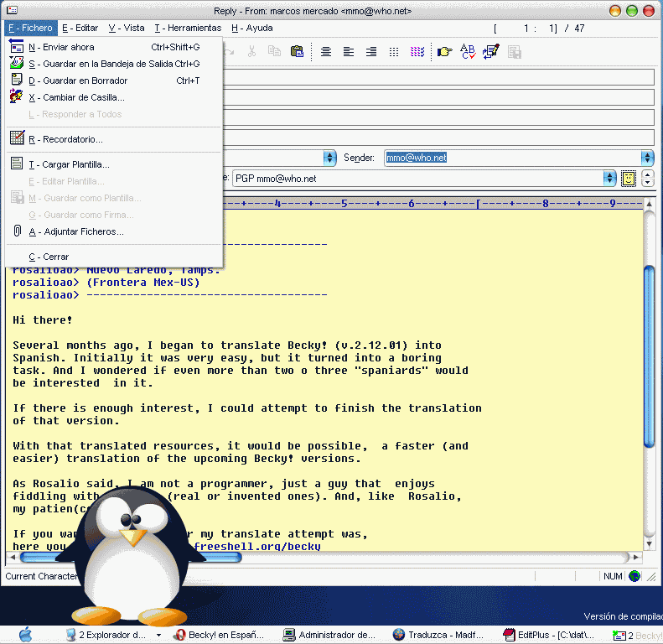The height and width of the screenshot is (644, 663).
Task: Click the horizontal scrollbar blue thumb
Action: pos(131,558)
